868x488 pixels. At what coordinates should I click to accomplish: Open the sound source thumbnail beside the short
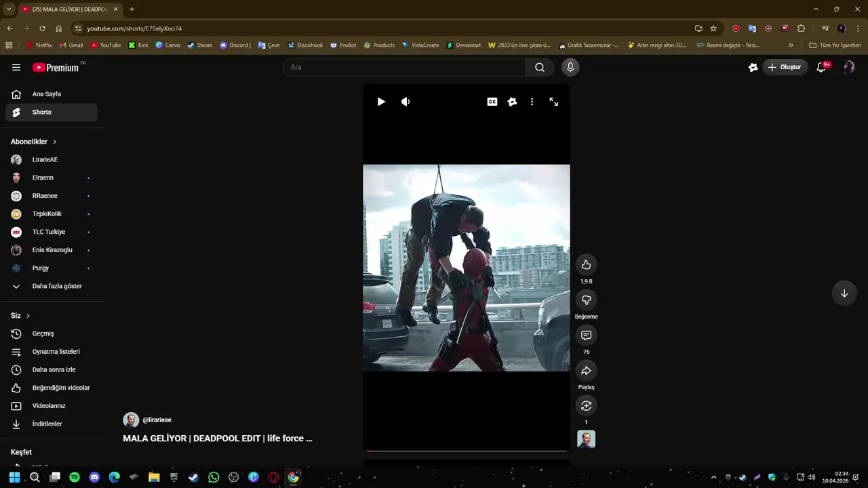pos(587,439)
